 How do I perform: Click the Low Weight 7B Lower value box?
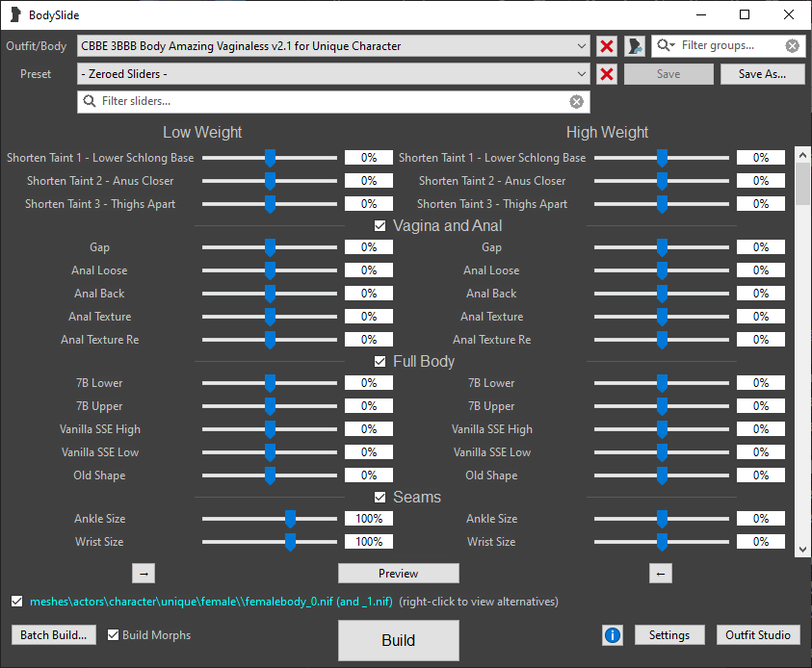pyautogui.click(x=369, y=383)
